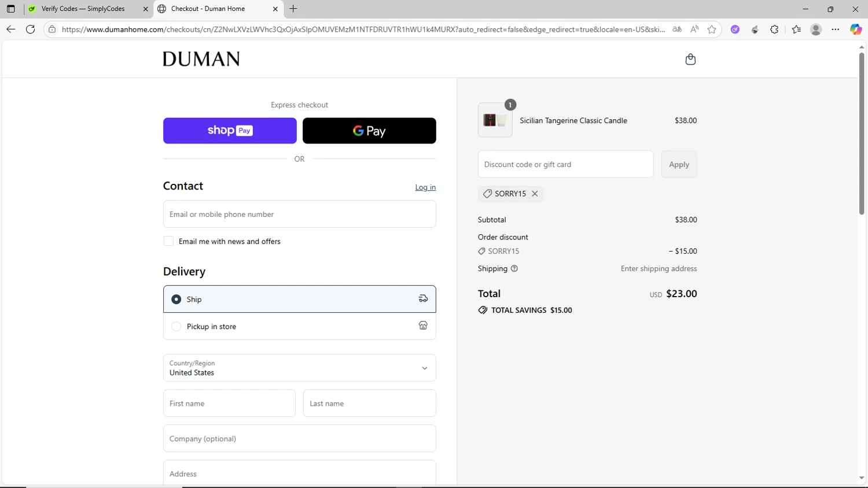Click the First name field
The image size is (868, 488).
(229, 403)
